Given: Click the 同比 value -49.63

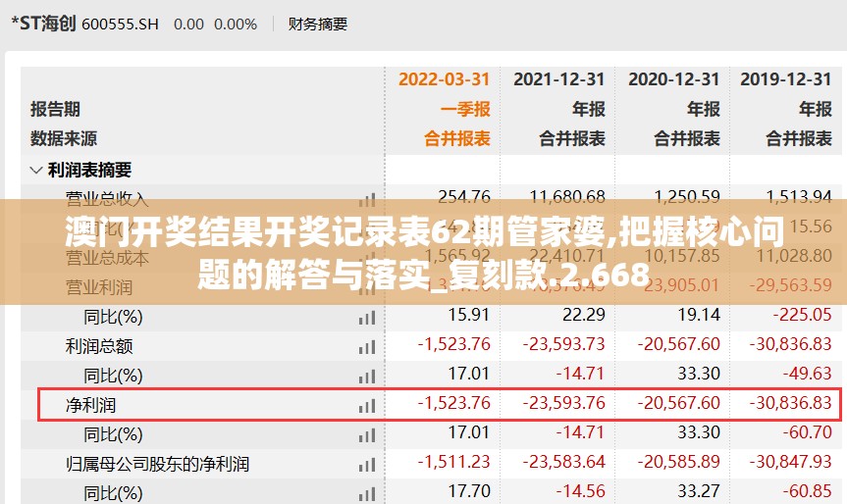Looking at the screenshot, I should tap(808, 374).
